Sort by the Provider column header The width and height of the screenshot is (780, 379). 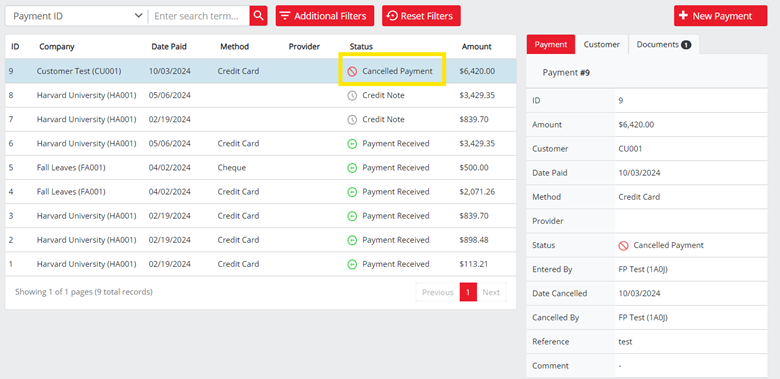[304, 47]
